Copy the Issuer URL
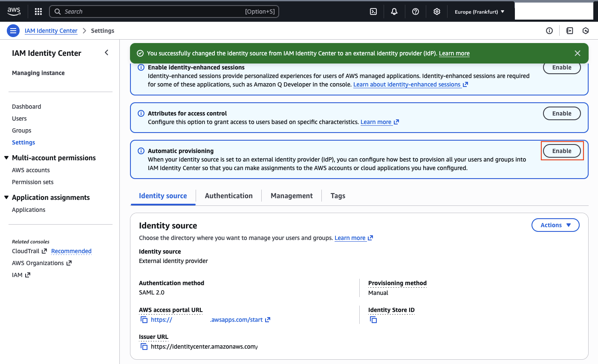 (x=144, y=346)
